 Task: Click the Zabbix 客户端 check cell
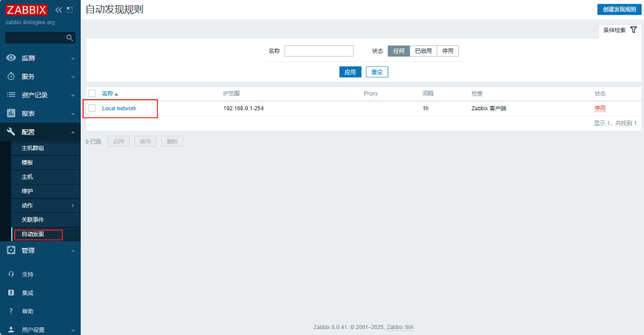click(489, 108)
